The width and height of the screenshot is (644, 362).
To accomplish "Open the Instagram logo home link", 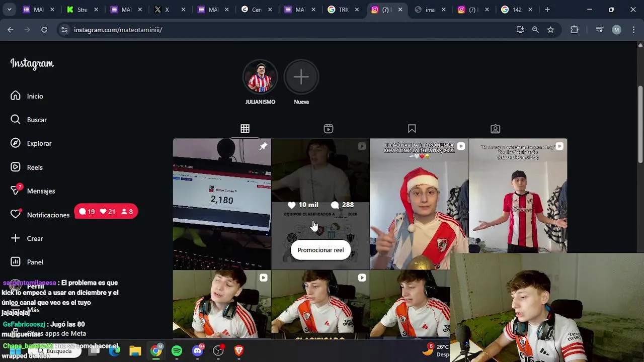I will point(32,64).
